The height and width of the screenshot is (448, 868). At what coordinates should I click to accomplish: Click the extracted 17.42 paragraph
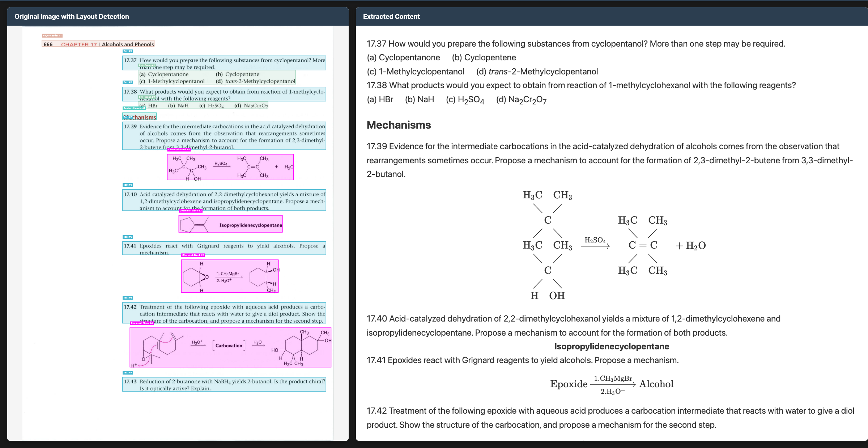(610, 418)
